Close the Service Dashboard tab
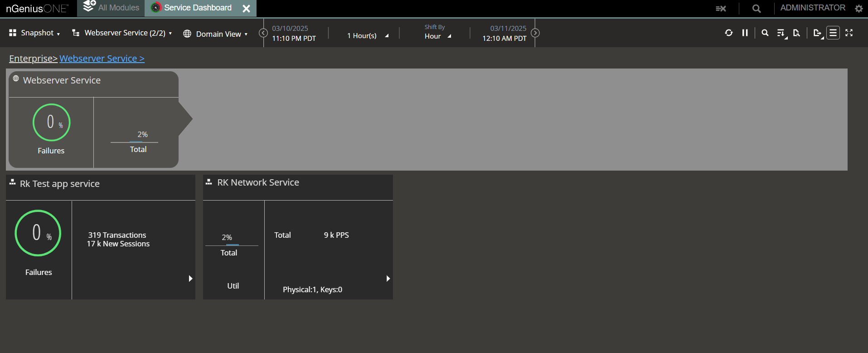Viewport: 868px width, 353px height. [x=246, y=8]
